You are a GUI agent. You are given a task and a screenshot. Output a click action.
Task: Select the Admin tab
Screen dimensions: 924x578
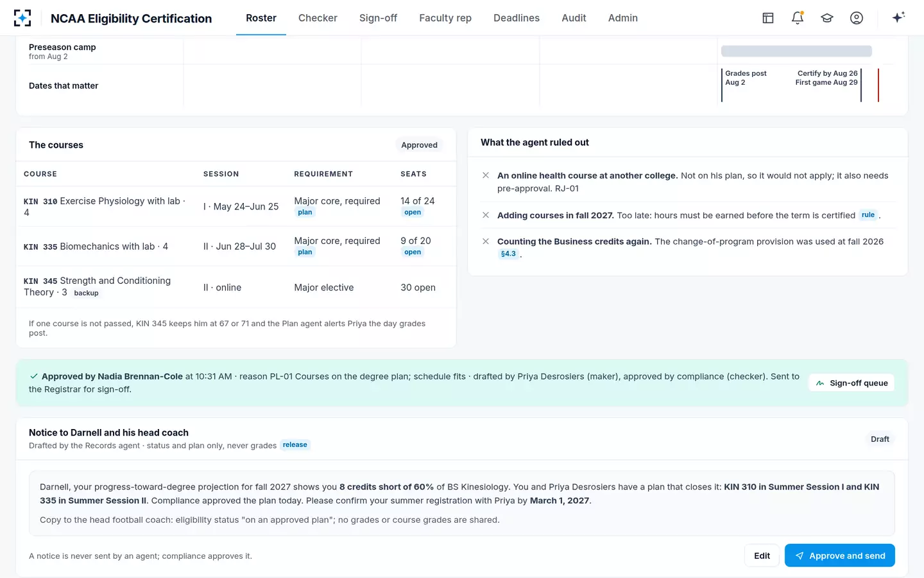[x=623, y=18]
